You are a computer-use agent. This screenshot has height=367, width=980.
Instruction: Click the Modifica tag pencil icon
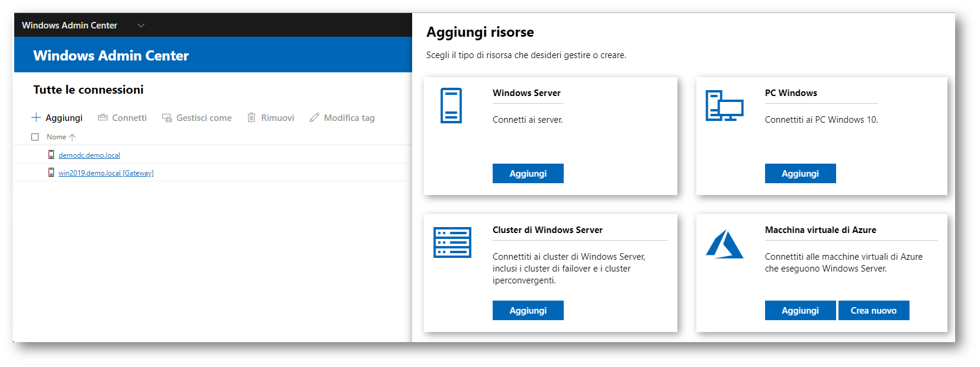click(x=314, y=117)
